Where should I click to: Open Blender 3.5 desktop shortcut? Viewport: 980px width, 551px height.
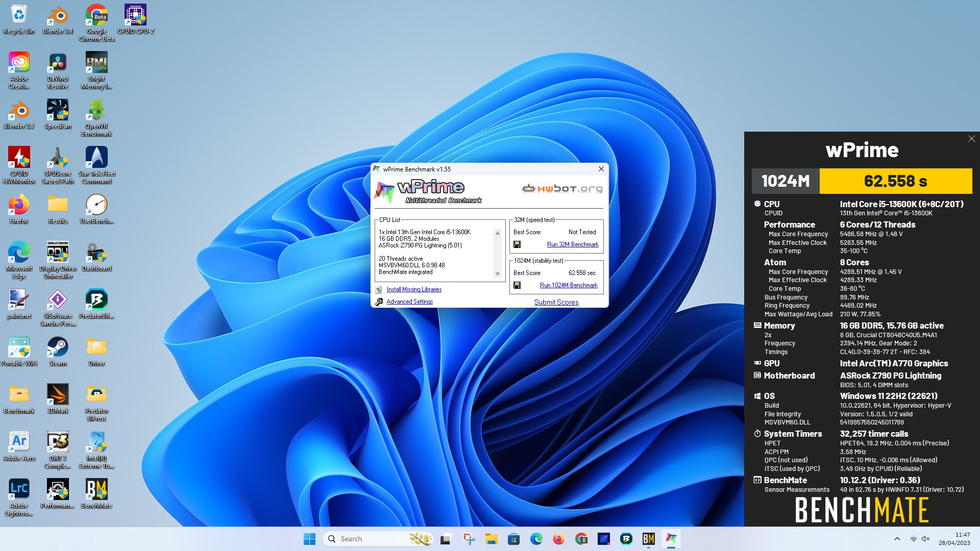pyautogui.click(x=19, y=114)
